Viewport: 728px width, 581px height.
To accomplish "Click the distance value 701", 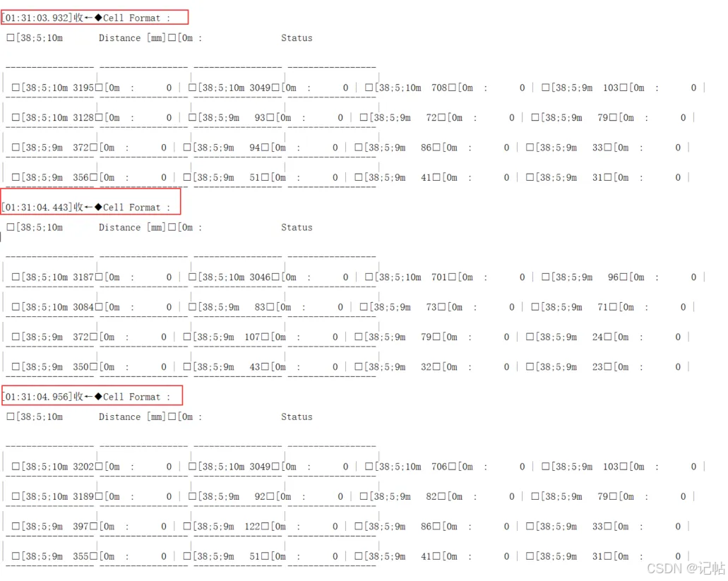I will click(x=438, y=277).
